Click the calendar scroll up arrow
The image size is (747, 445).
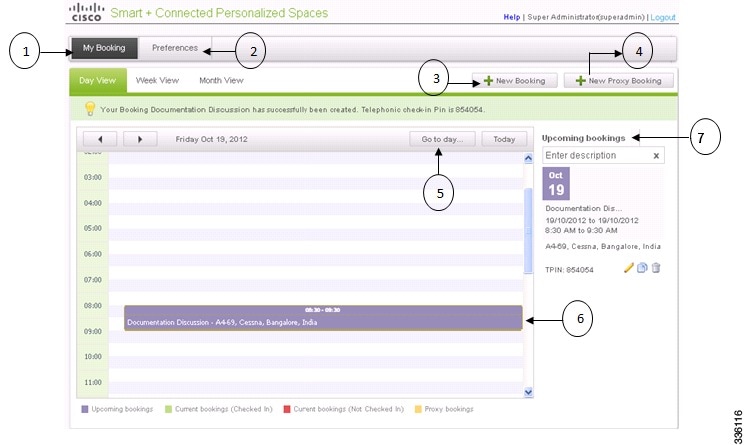click(x=528, y=159)
